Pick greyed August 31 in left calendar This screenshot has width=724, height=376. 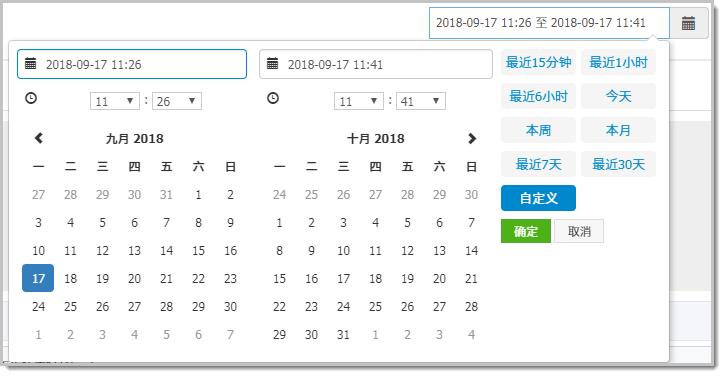coord(166,194)
